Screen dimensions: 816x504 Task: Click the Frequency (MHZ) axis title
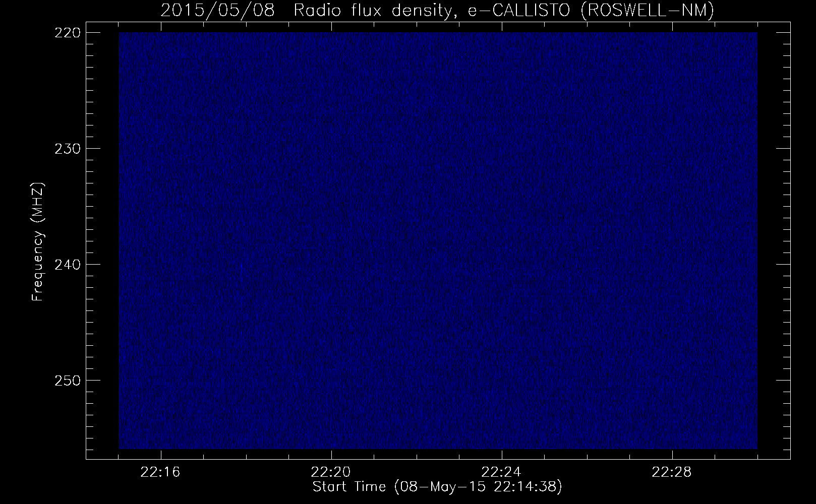point(38,241)
